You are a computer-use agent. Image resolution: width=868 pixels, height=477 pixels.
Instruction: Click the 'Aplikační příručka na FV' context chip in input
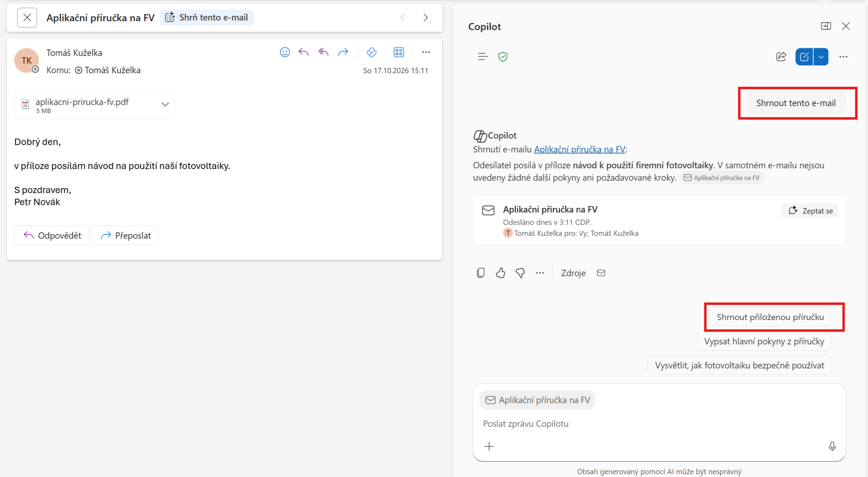pos(537,400)
